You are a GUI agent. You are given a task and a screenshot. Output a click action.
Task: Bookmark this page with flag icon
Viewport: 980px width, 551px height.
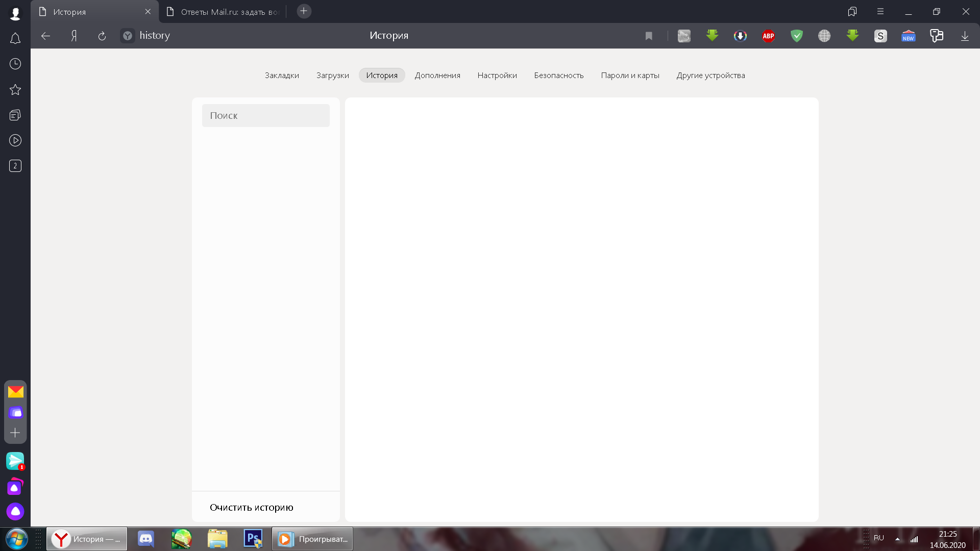click(649, 36)
